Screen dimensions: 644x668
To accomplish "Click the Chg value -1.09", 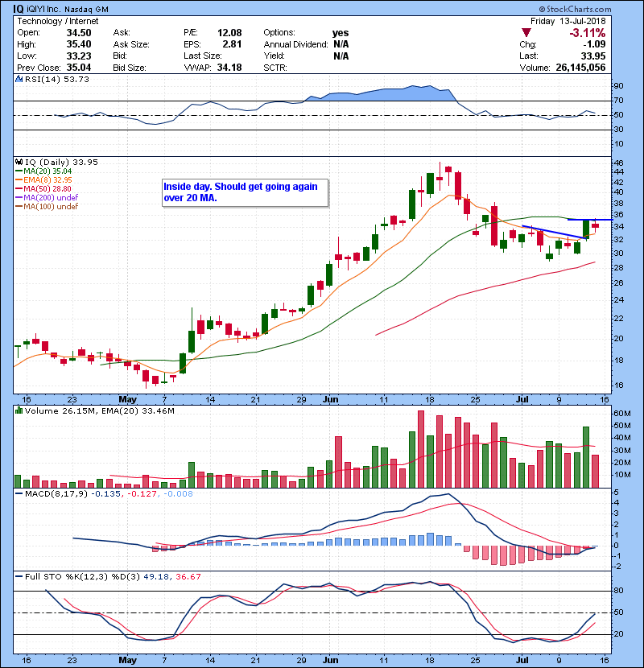I will click(594, 44).
